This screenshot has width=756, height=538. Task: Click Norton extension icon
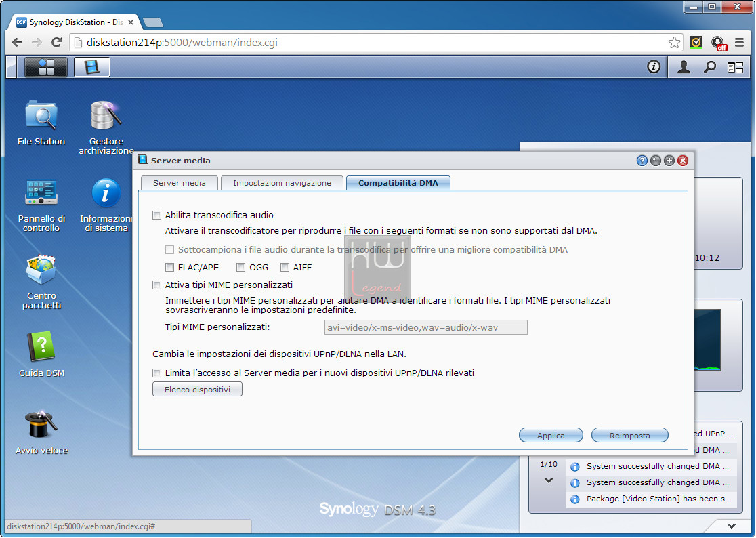[x=696, y=43]
